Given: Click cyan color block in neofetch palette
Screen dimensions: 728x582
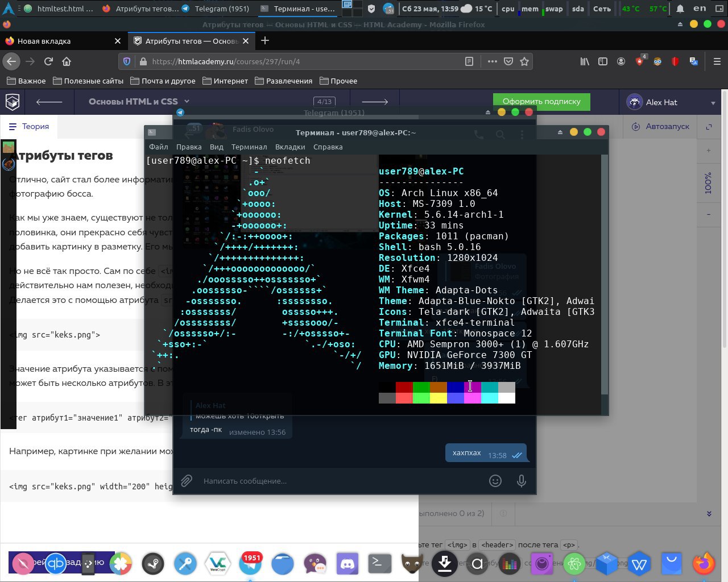Looking at the screenshot, I should [x=490, y=387].
